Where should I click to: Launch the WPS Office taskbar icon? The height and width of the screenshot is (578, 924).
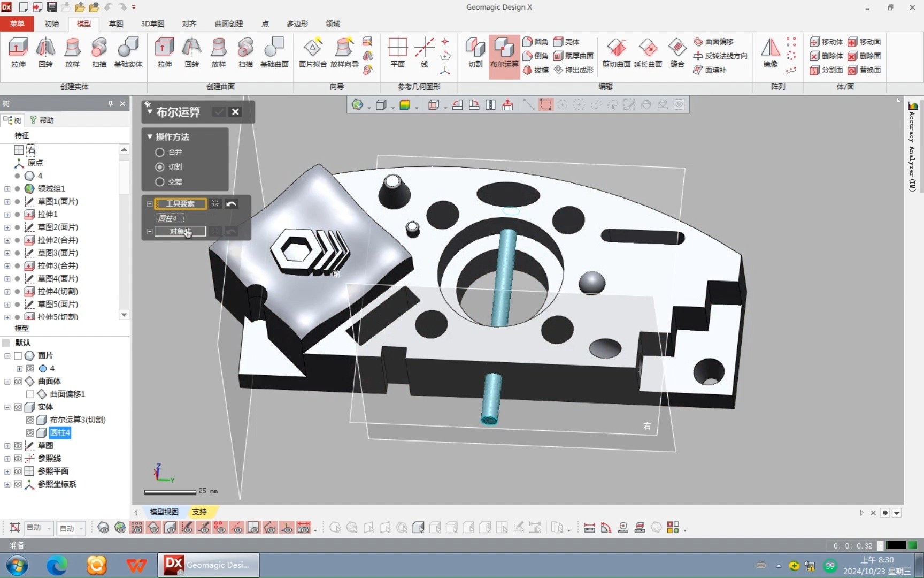click(x=136, y=565)
